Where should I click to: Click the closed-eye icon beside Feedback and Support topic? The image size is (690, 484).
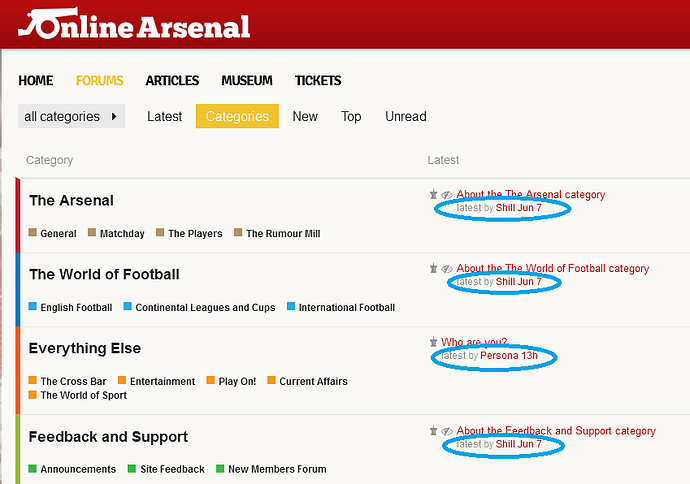pos(447,431)
